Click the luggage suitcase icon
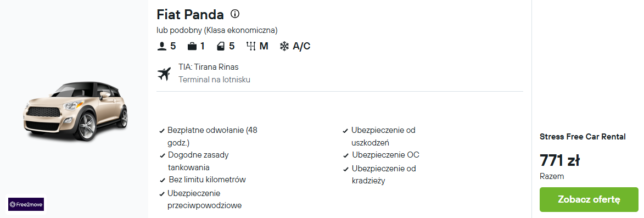This screenshot has width=644, height=218. [x=192, y=46]
